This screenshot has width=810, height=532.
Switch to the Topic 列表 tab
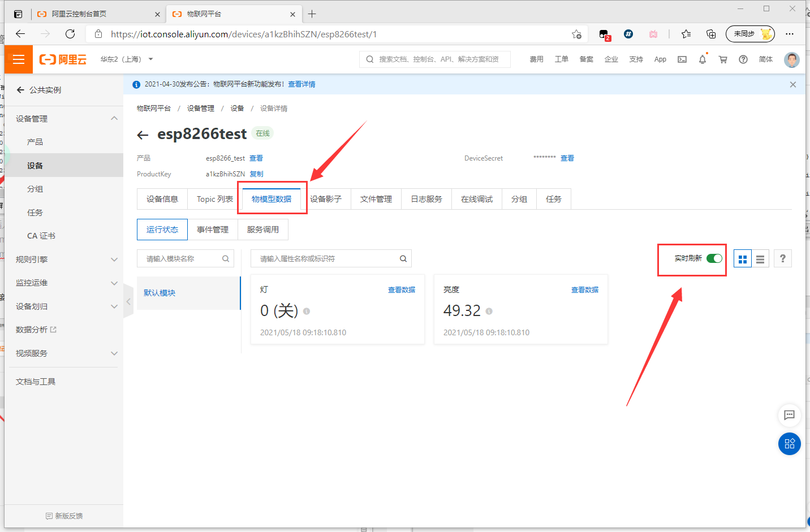point(215,199)
